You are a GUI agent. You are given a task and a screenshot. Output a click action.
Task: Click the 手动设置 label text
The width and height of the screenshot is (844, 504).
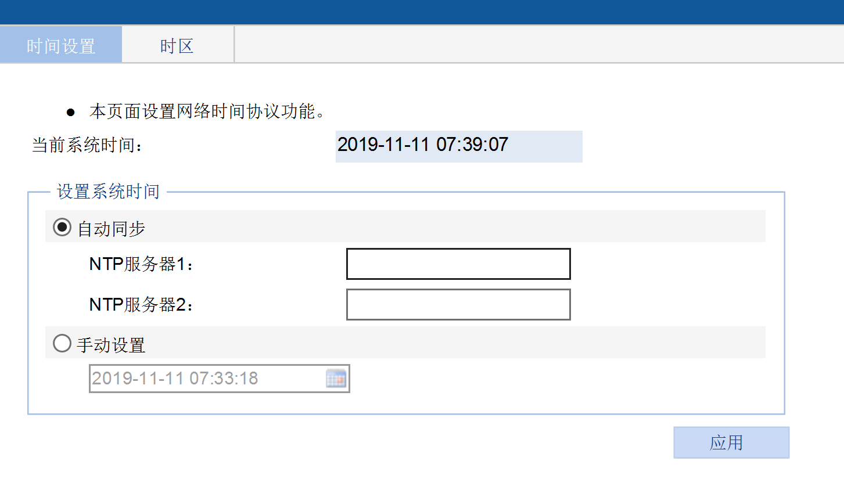pos(112,345)
